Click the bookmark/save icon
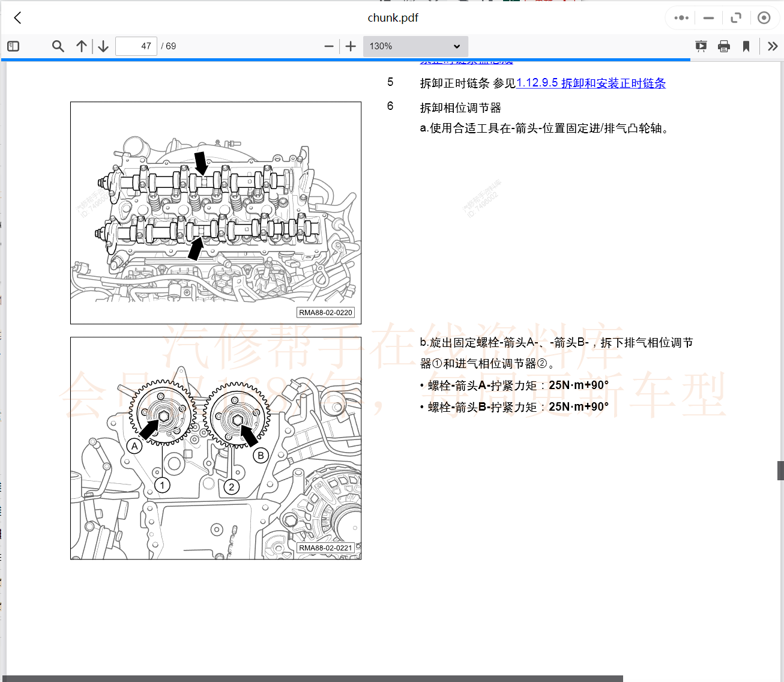This screenshot has height=682, width=784. click(746, 46)
